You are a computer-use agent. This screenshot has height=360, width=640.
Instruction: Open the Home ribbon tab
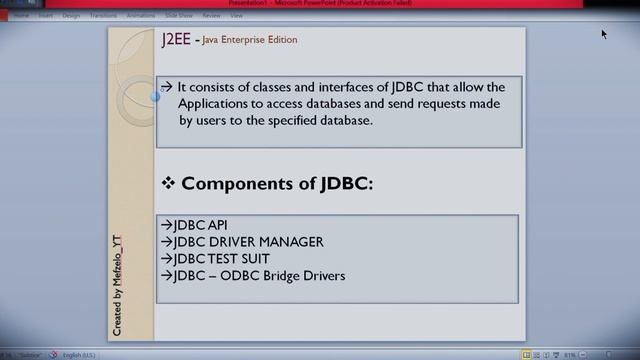click(x=21, y=16)
